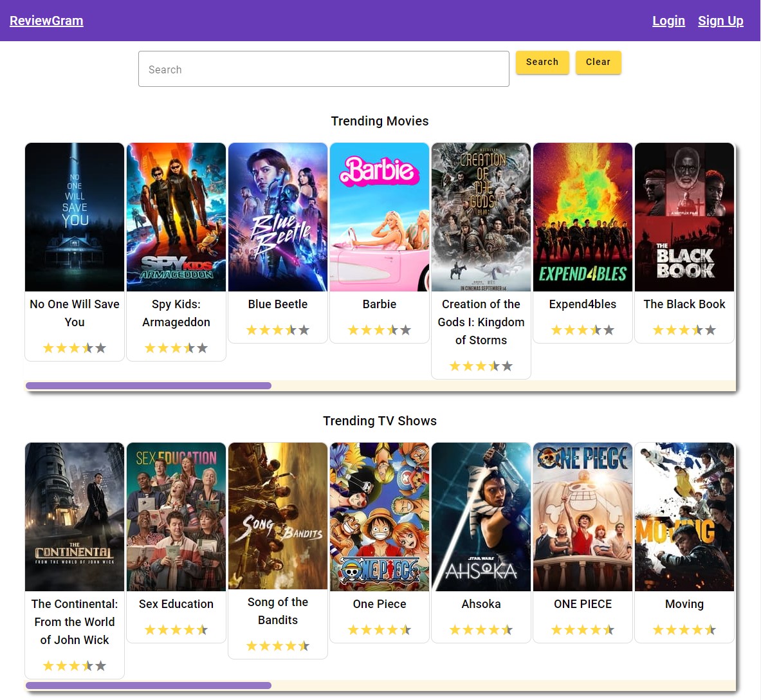Click the Sex Education show poster
761x700 pixels.
[176, 517]
